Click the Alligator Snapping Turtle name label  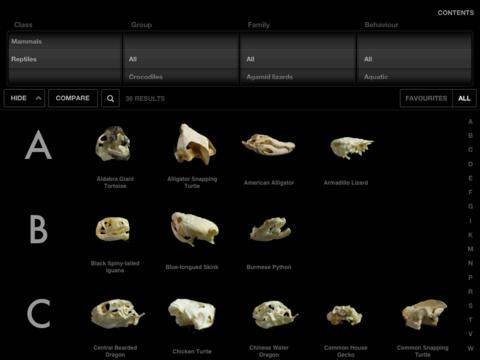point(192,182)
